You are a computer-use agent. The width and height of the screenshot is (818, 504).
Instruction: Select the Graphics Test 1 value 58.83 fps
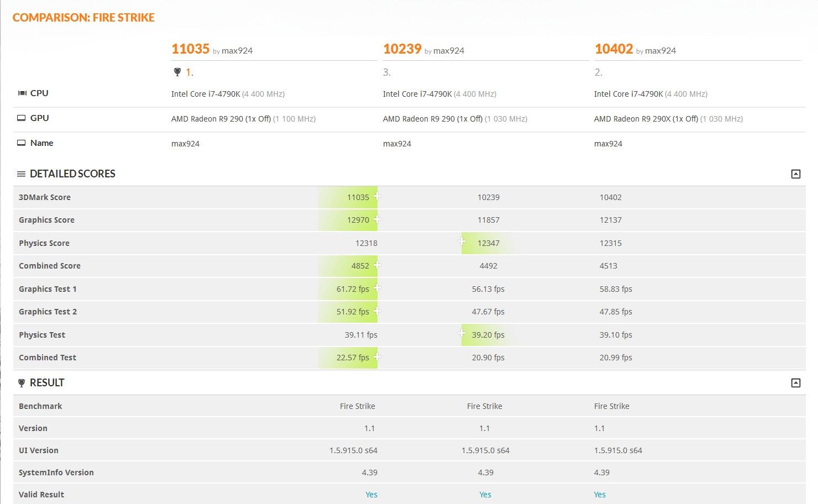(x=616, y=289)
